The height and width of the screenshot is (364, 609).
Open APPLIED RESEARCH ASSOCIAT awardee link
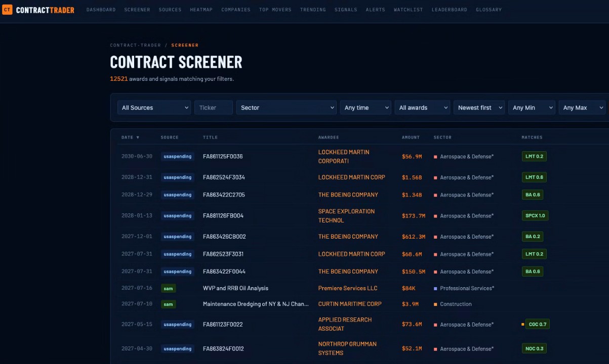pos(345,324)
